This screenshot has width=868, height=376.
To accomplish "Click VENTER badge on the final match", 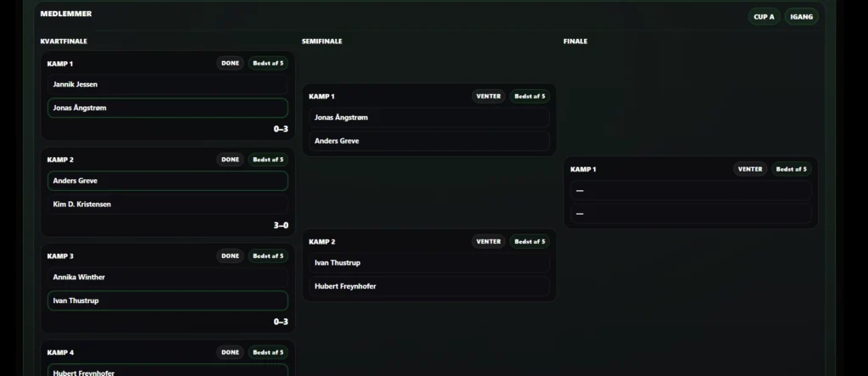I will tap(750, 169).
